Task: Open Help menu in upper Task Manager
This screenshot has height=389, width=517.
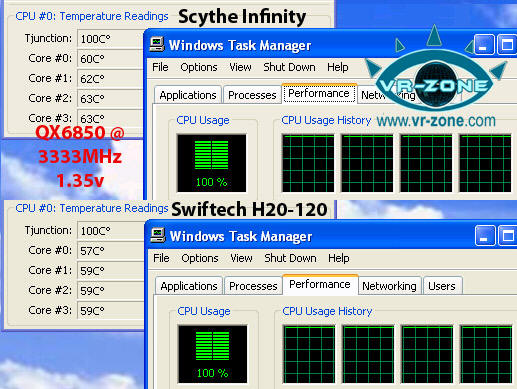Action: (338, 67)
